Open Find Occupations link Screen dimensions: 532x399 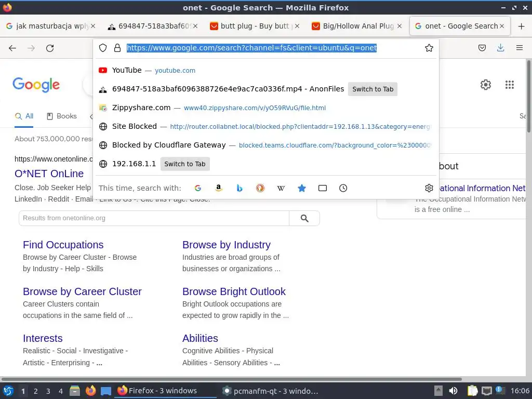(63, 245)
